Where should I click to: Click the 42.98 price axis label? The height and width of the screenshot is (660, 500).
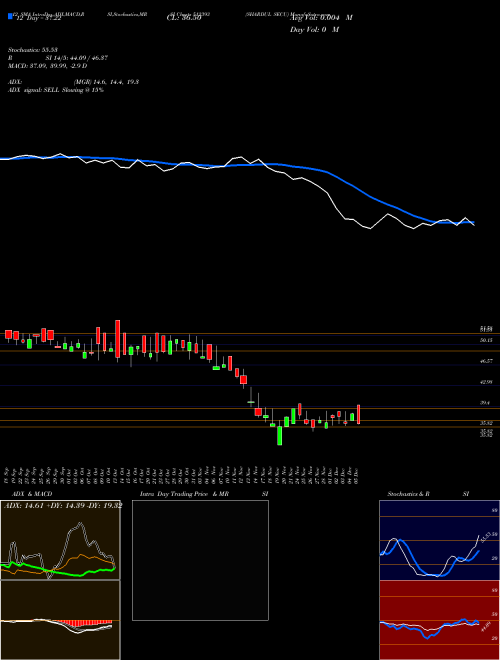click(486, 382)
